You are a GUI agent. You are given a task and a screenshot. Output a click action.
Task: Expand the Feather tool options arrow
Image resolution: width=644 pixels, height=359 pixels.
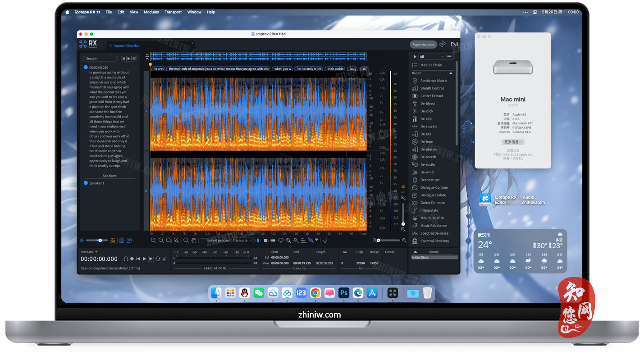(316, 240)
